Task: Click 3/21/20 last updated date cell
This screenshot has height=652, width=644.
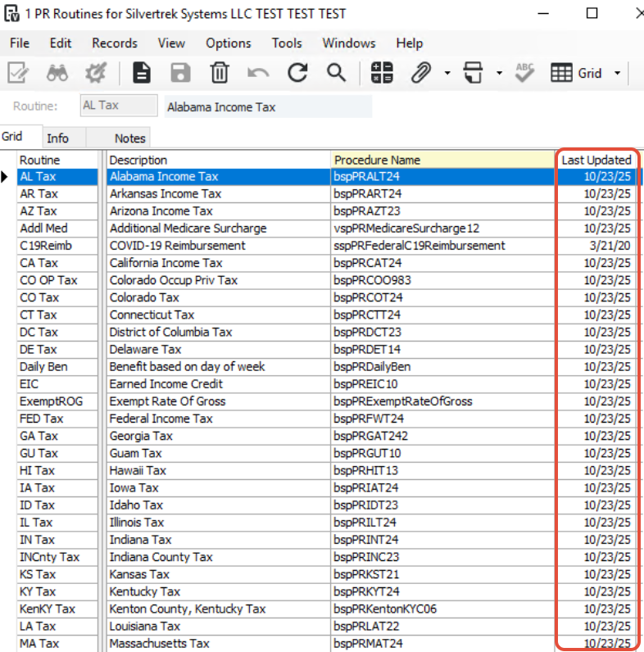Action: point(596,246)
